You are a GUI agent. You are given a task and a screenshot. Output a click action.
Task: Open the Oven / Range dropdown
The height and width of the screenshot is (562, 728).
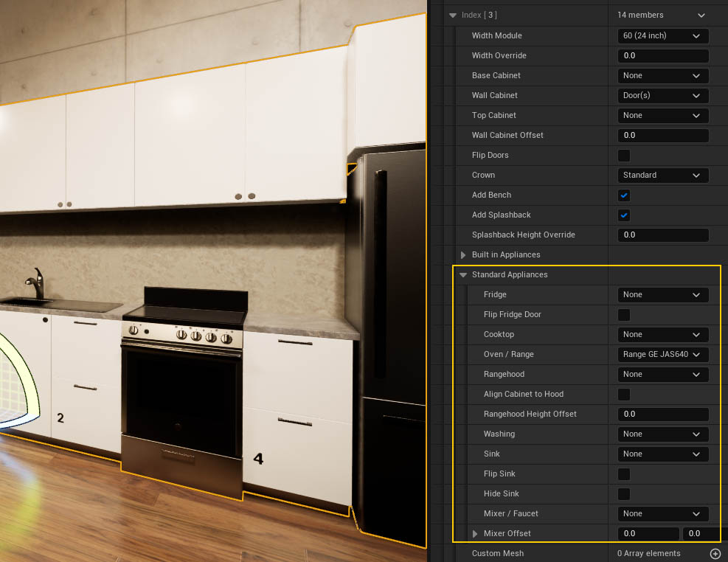click(662, 355)
